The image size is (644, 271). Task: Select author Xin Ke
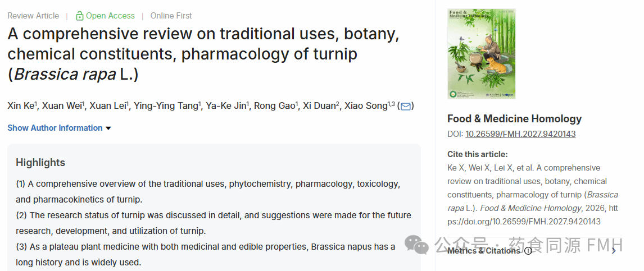point(21,106)
